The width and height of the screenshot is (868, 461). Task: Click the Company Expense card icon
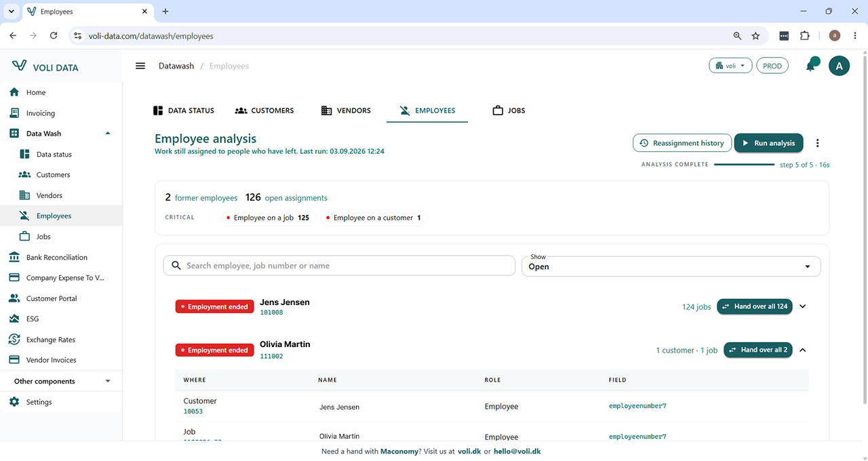pos(14,278)
